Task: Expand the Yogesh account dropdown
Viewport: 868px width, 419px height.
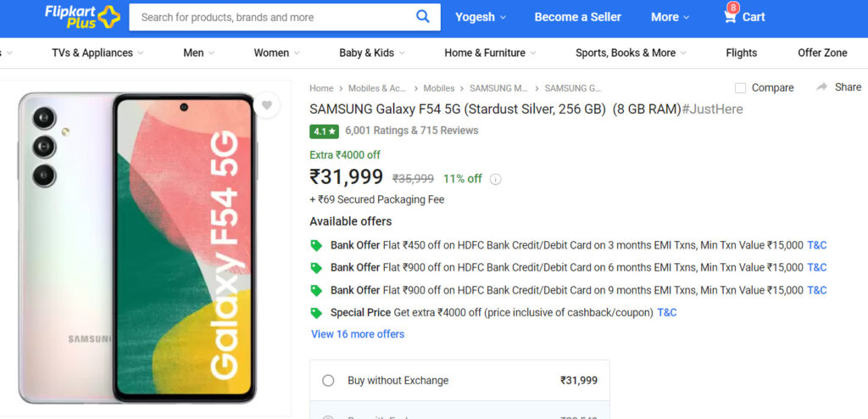Action: 481,17
